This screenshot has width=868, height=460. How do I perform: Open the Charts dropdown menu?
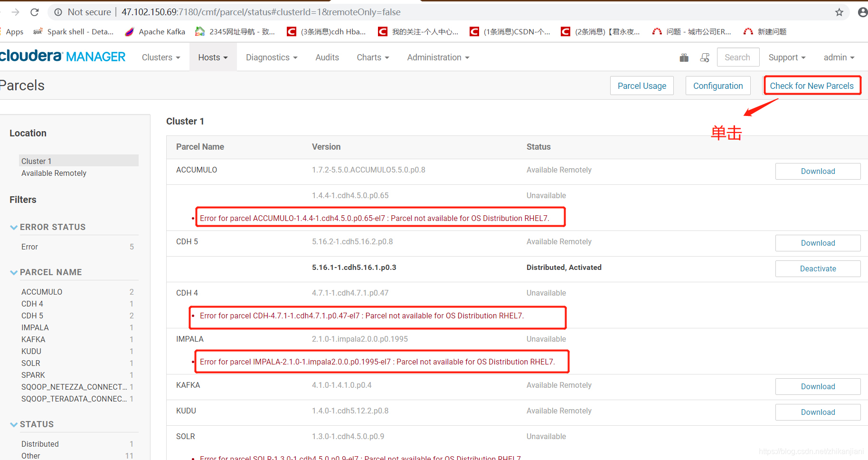pyautogui.click(x=373, y=57)
